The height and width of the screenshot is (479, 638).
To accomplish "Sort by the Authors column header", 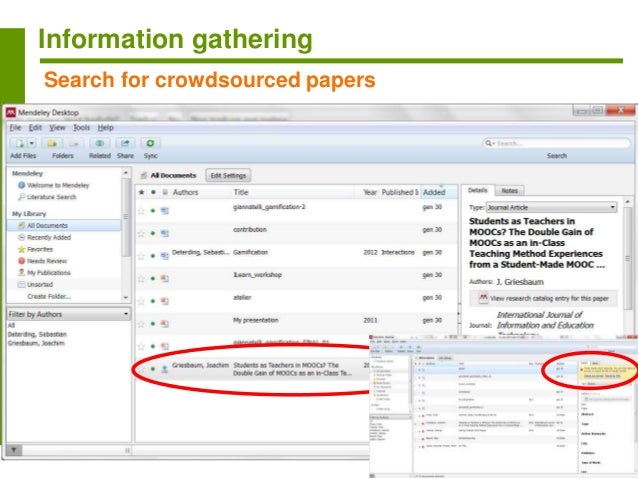I will 185,192.
